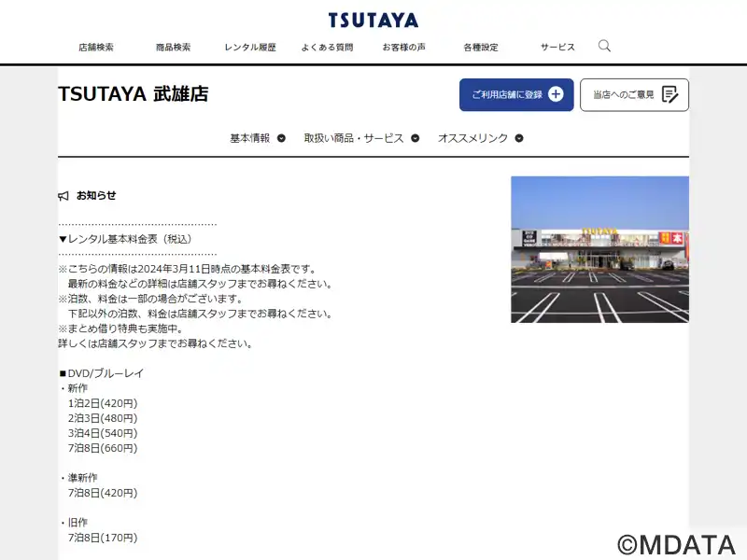Click the 2泊3日(480円) price line
The width and height of the screenshot is (747, 560).
click(x=103, y=418)
